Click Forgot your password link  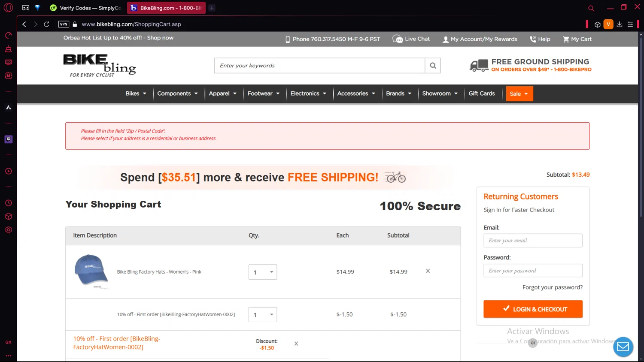tap(553, 287)
